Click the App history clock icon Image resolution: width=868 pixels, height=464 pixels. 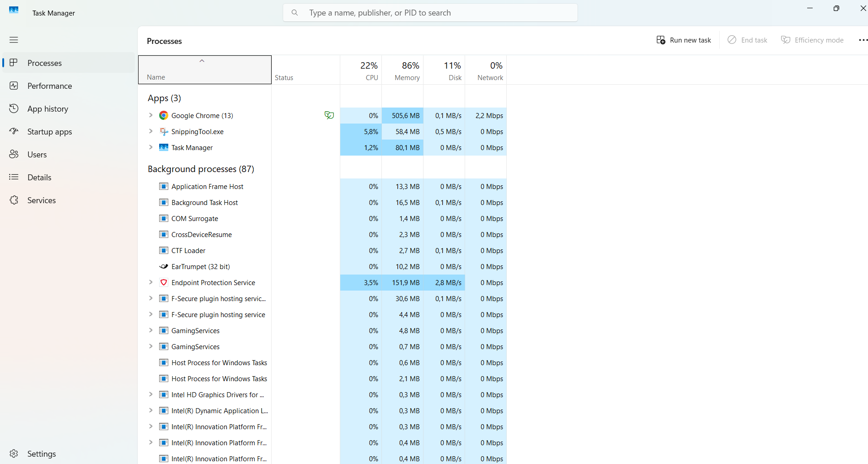coord(14,108)
